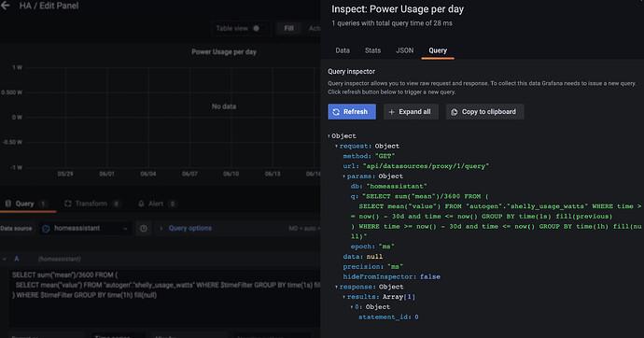This screenshot has height=338, width=644.
Task: Click the method: "GET" line
Action: point(369,156)
